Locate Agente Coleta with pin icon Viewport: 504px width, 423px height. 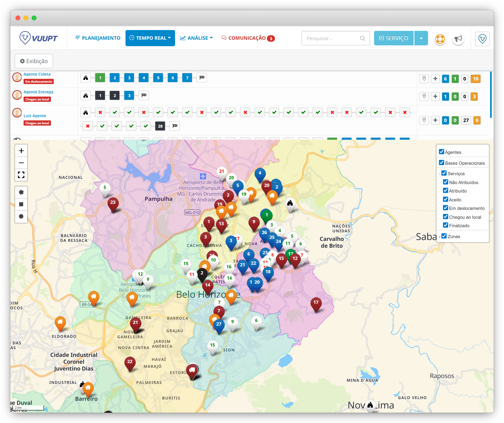pos(424,79)
